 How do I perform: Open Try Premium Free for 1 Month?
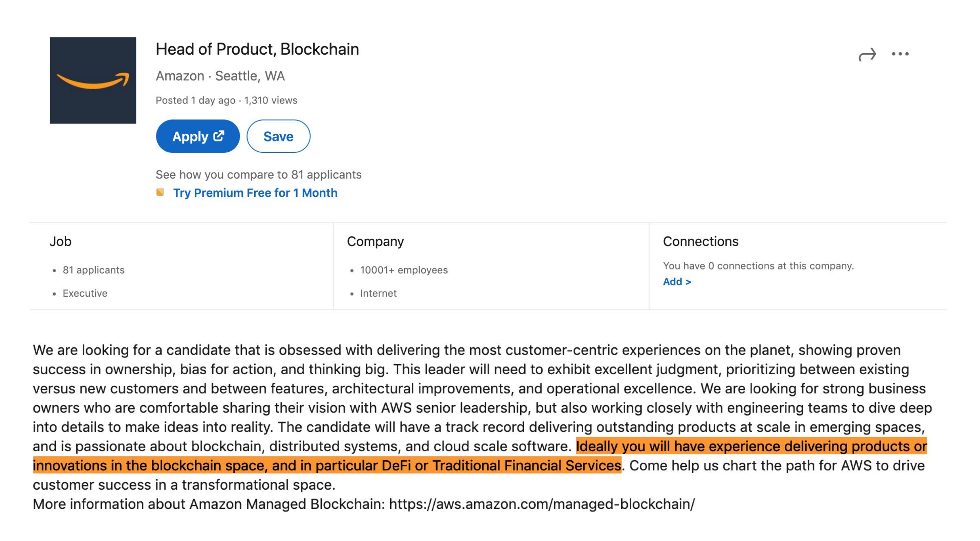tap(255, 193)
